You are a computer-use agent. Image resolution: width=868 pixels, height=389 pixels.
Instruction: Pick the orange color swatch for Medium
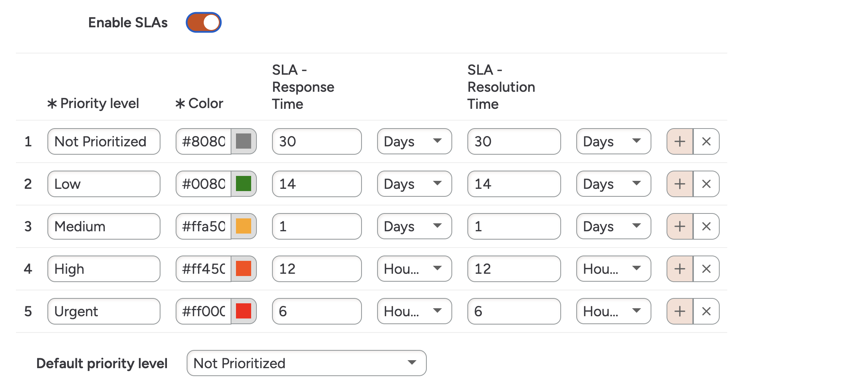(244, 226)
